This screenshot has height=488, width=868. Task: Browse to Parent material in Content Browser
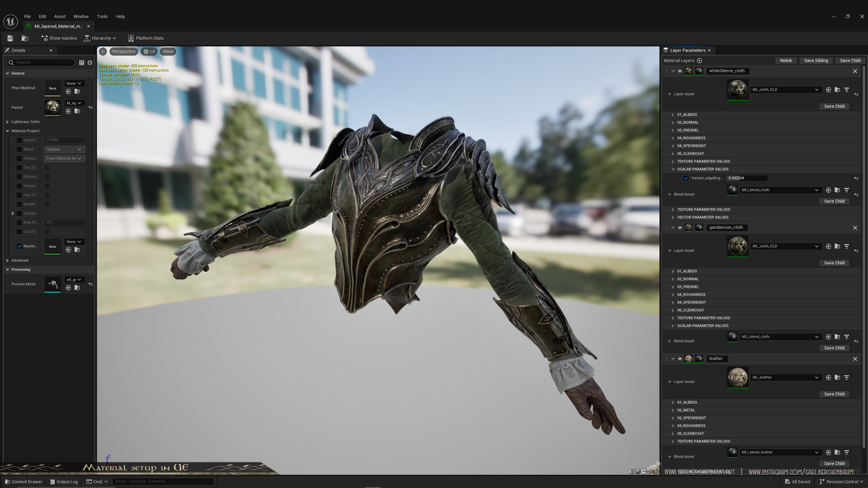click(x=77, y=111)
